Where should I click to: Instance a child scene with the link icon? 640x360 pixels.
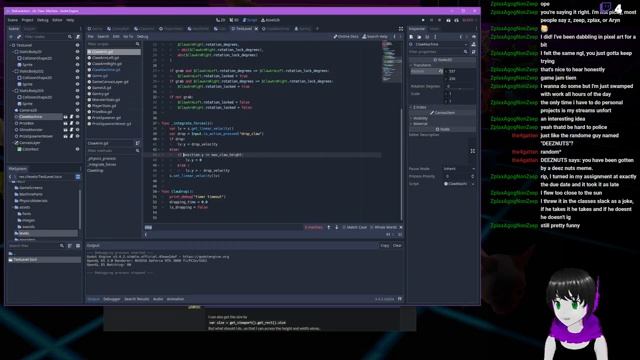pyautogui.click(x=19, y=37)
